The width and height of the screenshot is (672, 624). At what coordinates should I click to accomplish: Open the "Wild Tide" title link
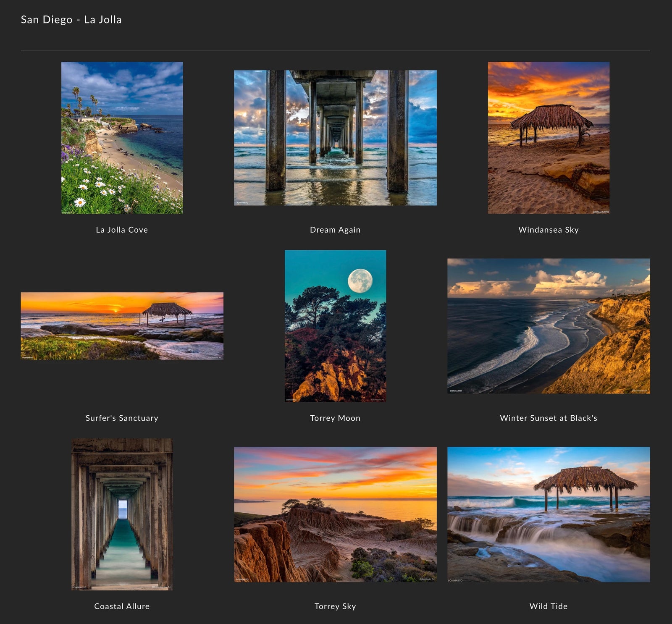[x=549, y=606]
